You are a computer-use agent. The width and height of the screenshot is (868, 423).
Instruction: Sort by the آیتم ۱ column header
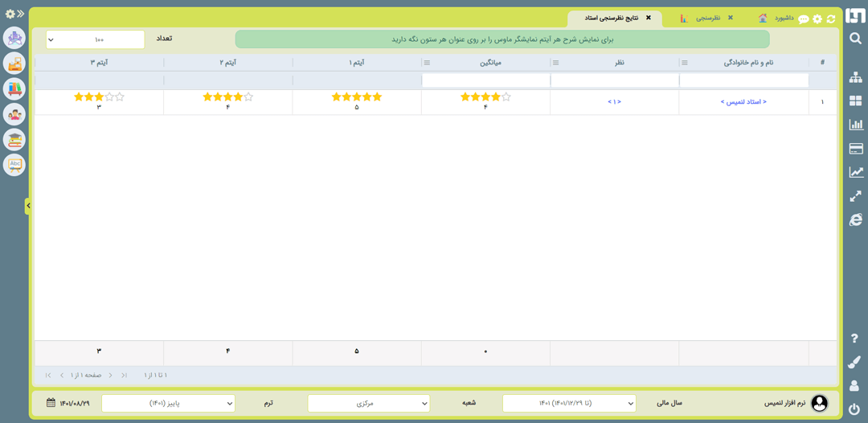[357, 63]
